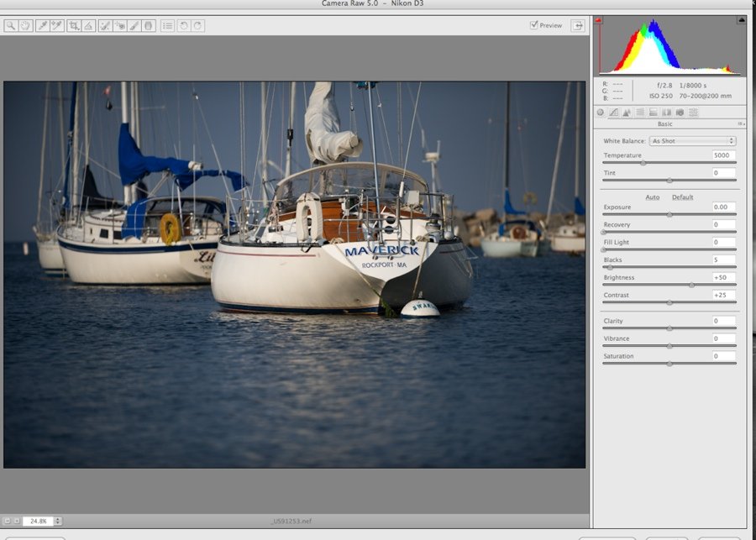Select the Hand tool
756x540 pixels.
click(x=25, y=26)
